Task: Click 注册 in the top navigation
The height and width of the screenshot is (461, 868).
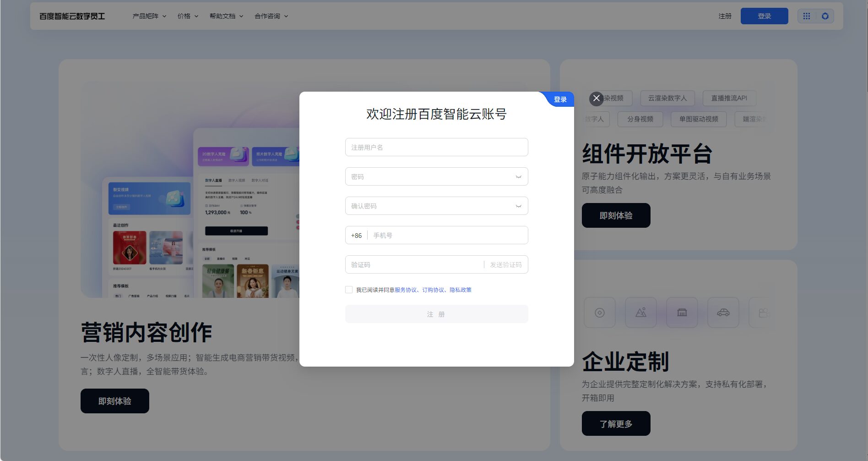Action: click(x=725, y=16)
